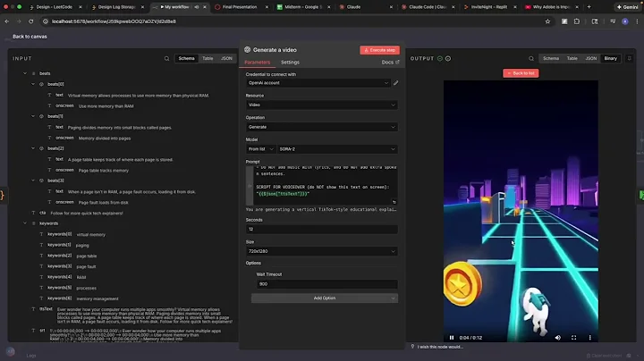Screen dimensions: 644x361
Task: Bookmark this page with star icon
Action: [x=547, y=21]
